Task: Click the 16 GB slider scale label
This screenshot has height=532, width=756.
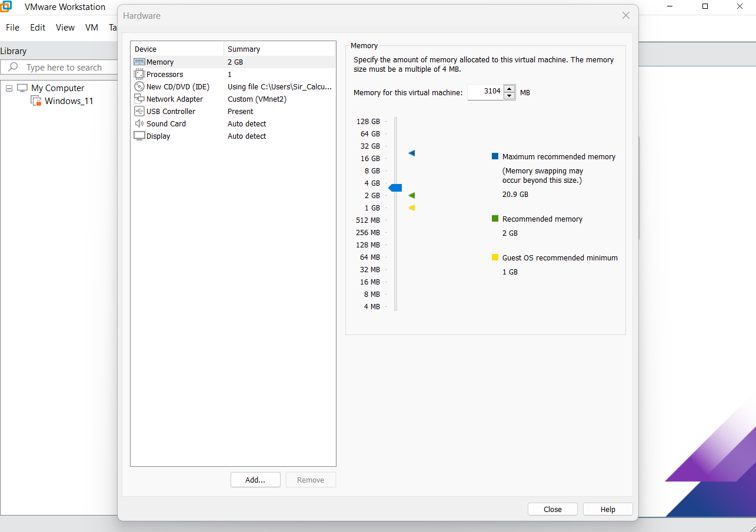Action: (x=370, y=158)
